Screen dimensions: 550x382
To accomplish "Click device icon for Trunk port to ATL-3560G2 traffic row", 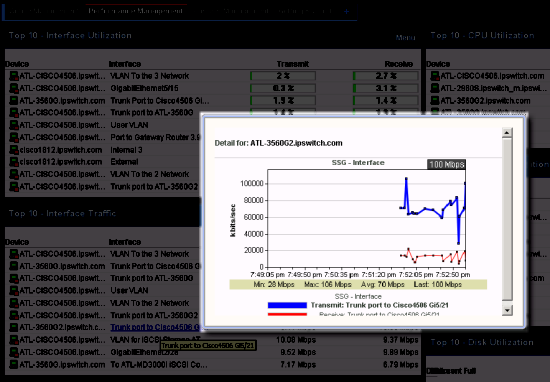I will click(x=14, y=315).
